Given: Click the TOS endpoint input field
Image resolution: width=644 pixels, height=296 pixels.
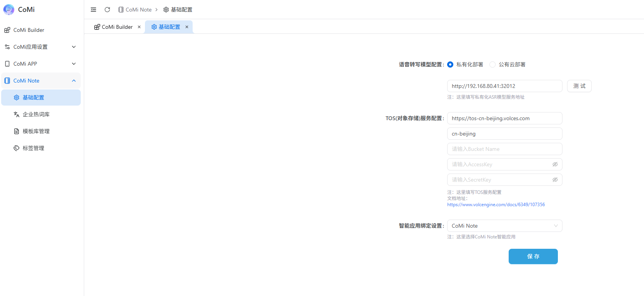Looking at the screenshot, I should [505, 118].
